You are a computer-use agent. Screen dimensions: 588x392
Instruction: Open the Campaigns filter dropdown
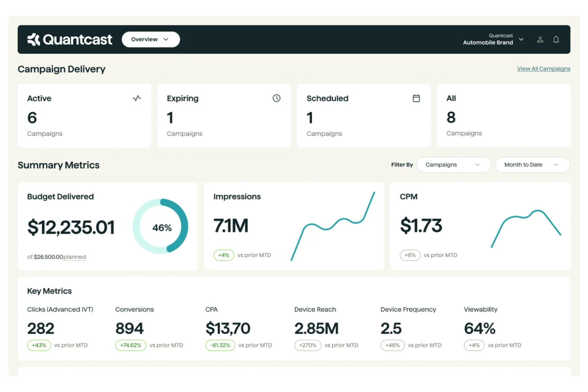[x=454, y=164]
